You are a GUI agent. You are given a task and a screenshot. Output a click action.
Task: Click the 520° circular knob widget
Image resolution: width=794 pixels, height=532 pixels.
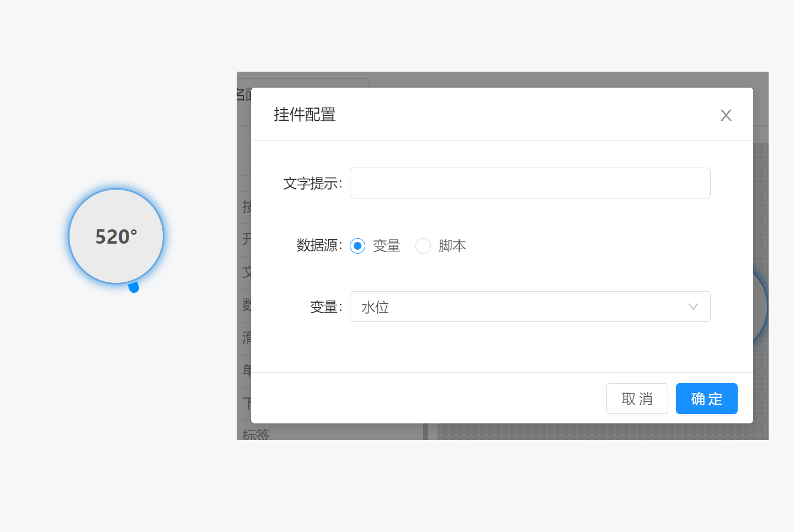click(x=116, y=236)
